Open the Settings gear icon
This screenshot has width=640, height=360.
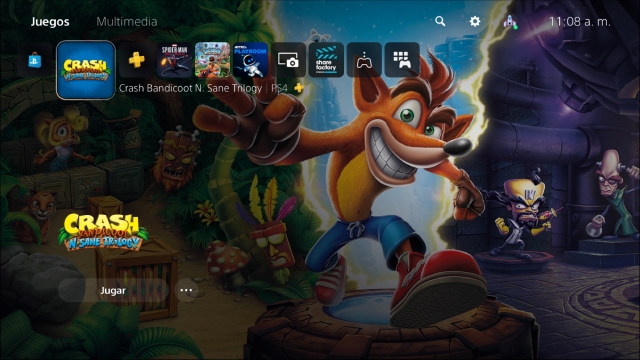coord(475,21)
